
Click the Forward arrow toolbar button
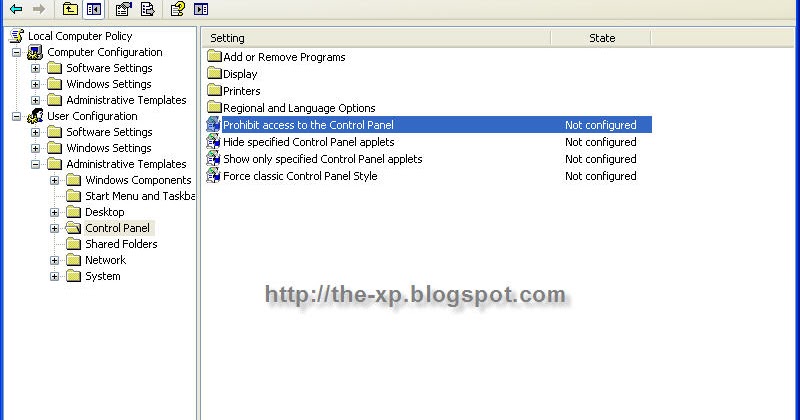[39, 9]
